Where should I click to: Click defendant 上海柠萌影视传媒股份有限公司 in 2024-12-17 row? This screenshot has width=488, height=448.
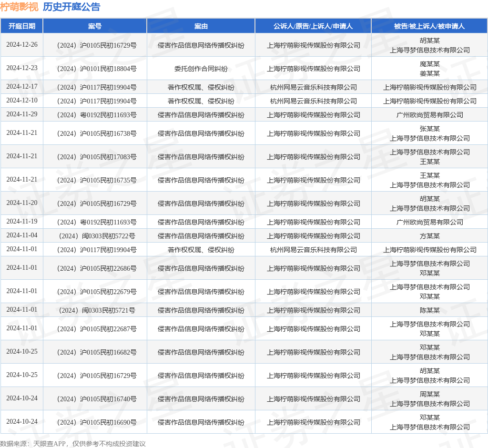pos(430,88)
